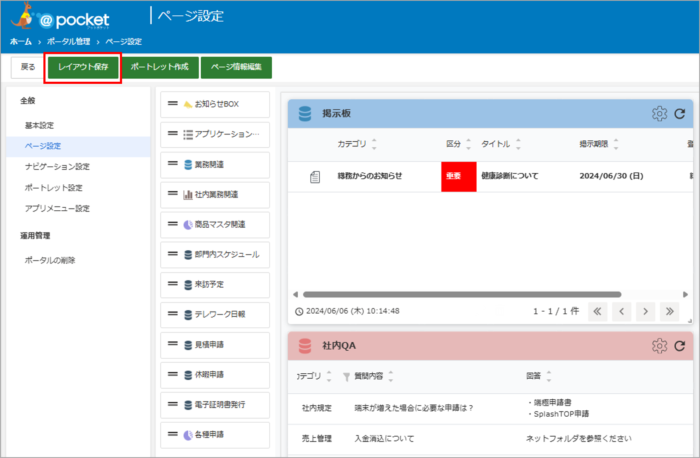Click the ページ設定 breadcrumb text
Image resolution: width=700 pixels, height=458 pixels.
pos(124,42)
